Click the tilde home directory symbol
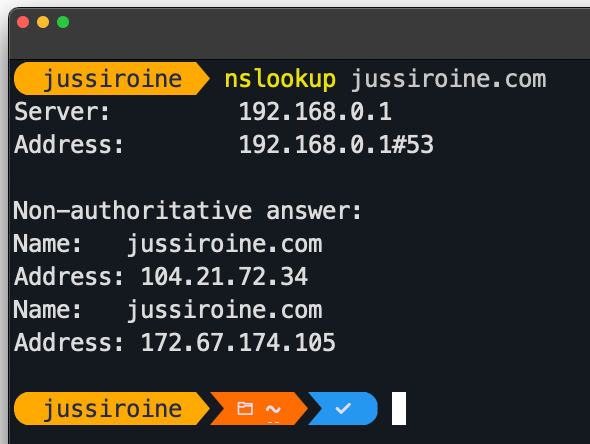 273,409
